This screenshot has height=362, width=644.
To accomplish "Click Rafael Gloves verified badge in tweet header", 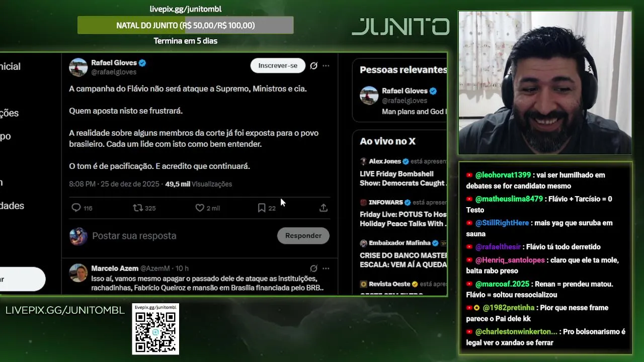I will tap(142, 63).
